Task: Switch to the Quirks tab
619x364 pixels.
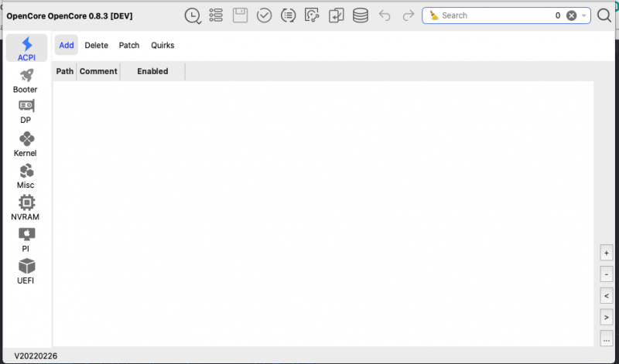Action: tap(162, 45)
